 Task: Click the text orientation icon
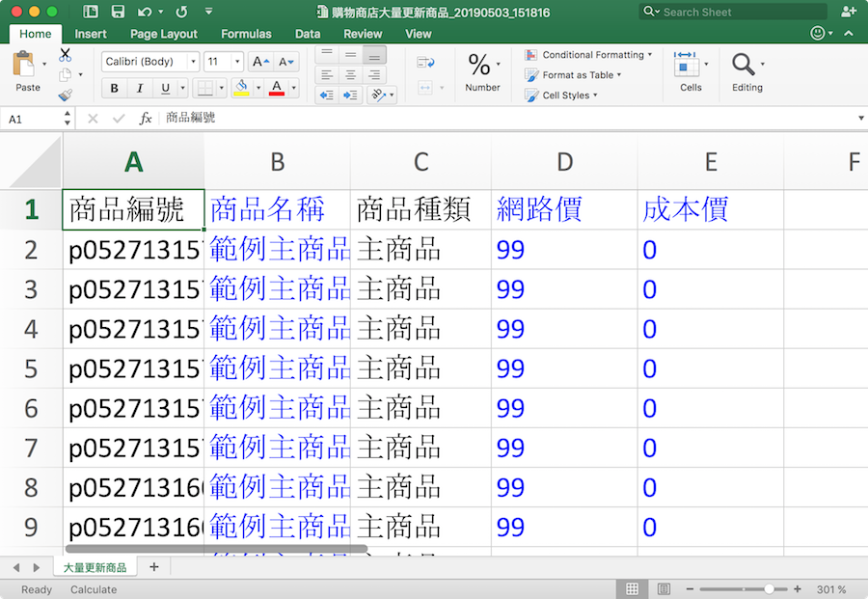[x=379, y=95]
